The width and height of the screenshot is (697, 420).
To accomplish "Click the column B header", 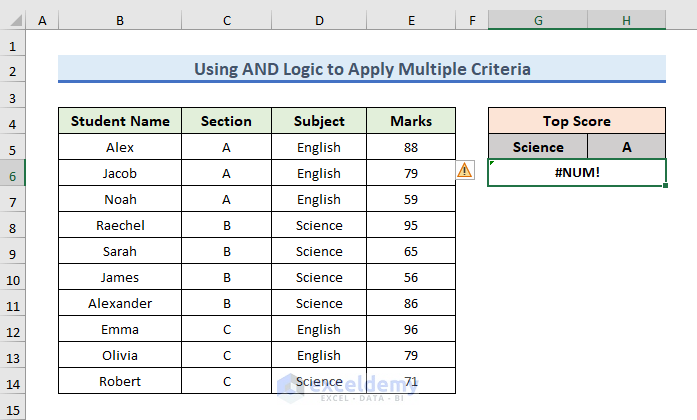I will [x=120, y=20].
